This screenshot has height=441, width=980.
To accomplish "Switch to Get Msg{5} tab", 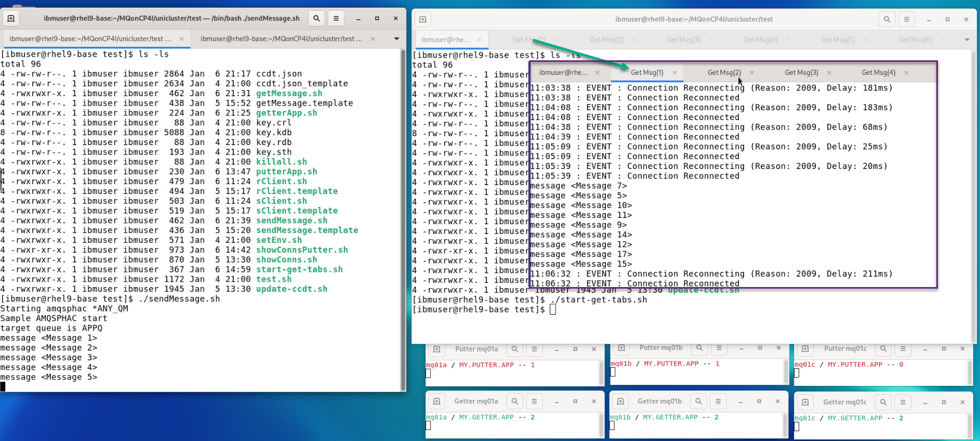I will 838,40.
